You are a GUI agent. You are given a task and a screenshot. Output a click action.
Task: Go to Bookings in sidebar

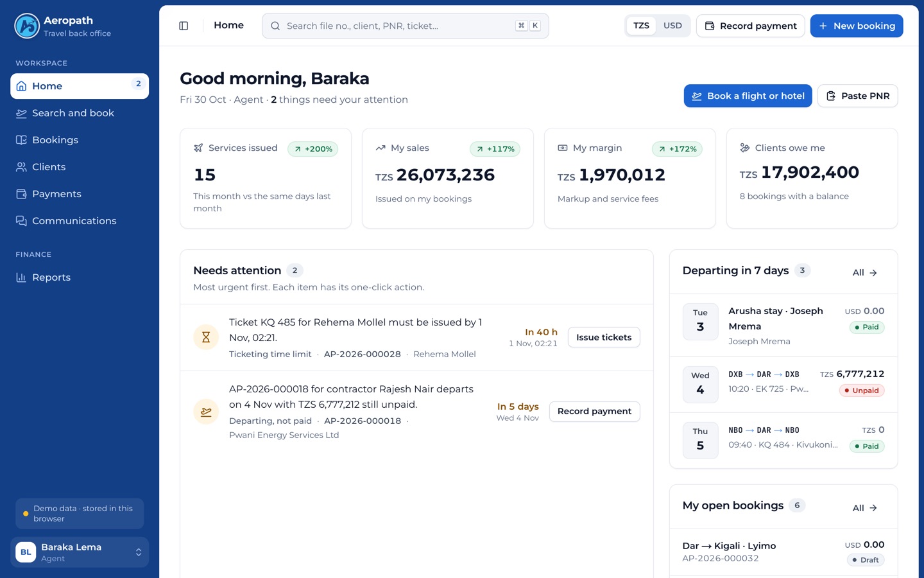coord(80,140)
